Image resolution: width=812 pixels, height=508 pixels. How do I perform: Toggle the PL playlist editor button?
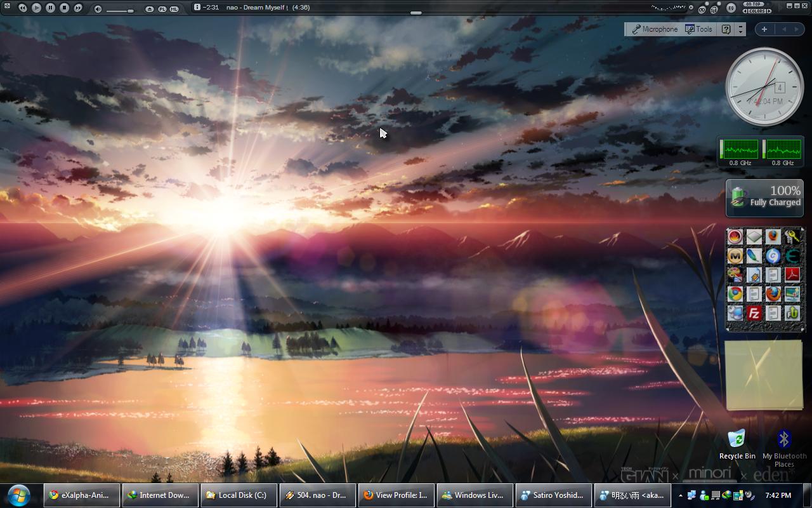[162, 9]
